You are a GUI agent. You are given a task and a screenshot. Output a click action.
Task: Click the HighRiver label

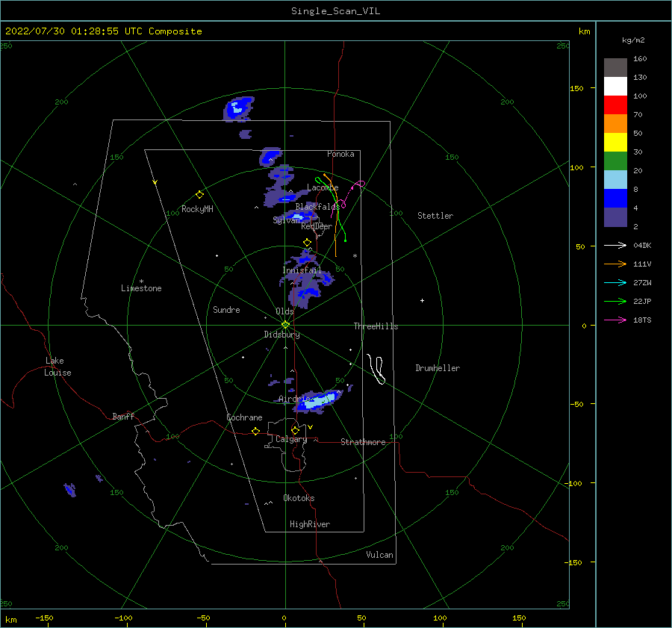click(x=309, y=524)
